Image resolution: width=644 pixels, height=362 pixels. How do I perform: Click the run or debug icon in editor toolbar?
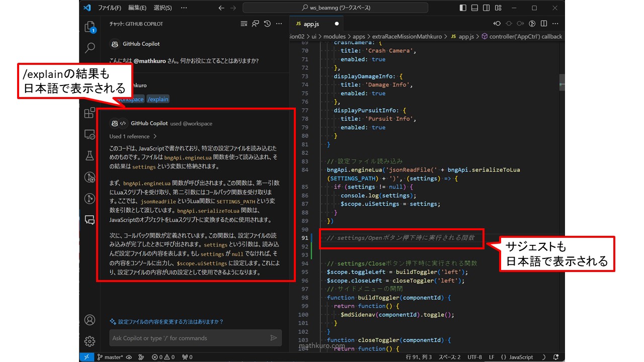point(533,24)
